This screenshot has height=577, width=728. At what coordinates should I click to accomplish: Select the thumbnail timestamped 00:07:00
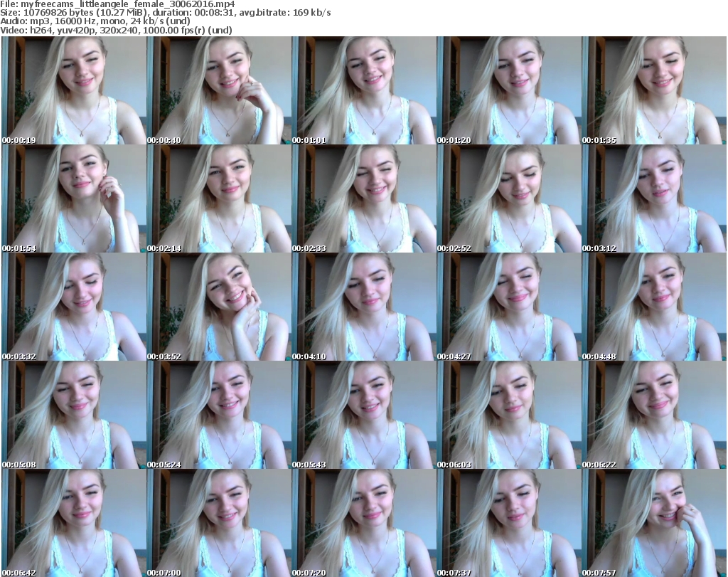(x=219, y=523)
